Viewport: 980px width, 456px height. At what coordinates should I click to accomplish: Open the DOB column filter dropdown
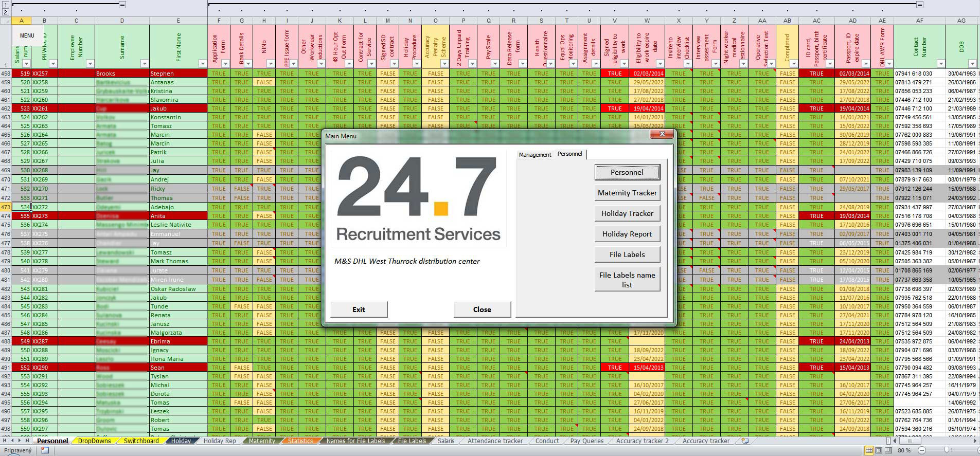coord(972,64)
